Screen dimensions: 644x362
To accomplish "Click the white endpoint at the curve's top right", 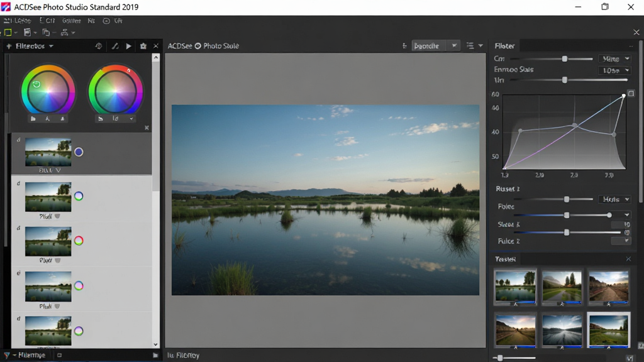I will point(623,96).
